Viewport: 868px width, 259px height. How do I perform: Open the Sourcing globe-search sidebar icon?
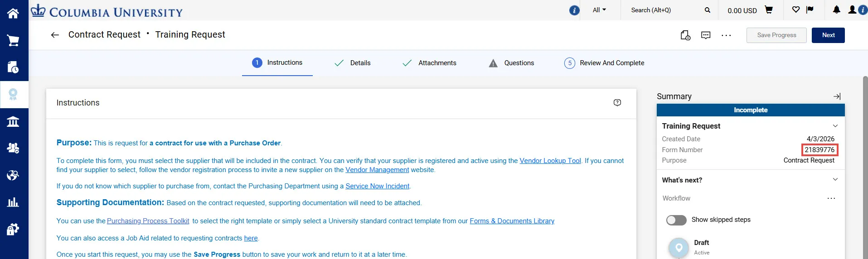pos(13,175)
